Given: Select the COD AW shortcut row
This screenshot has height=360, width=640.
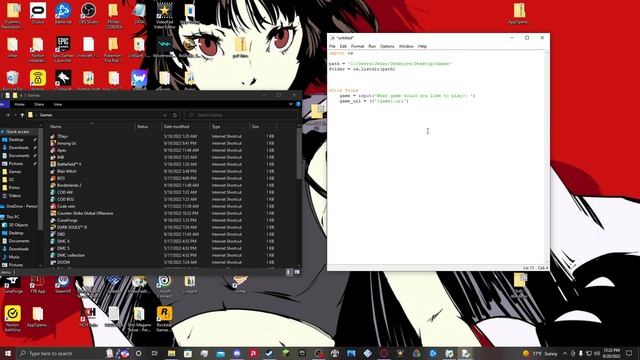Looking at the screenshot, I should pyautogui.click(x=163, y=192).
